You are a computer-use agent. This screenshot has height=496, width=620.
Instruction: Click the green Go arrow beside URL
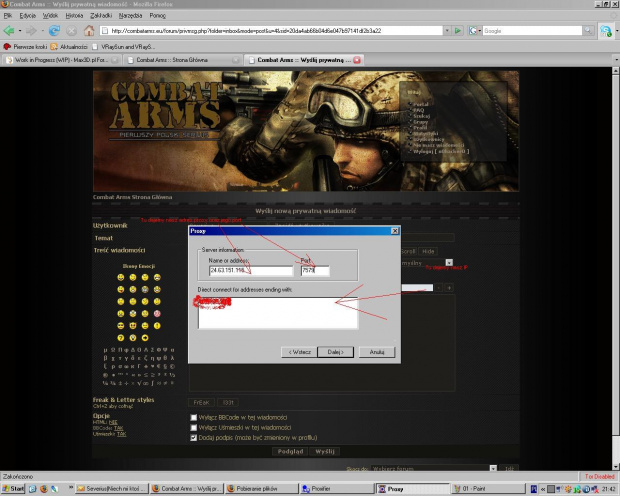click(x=457, y=30)
